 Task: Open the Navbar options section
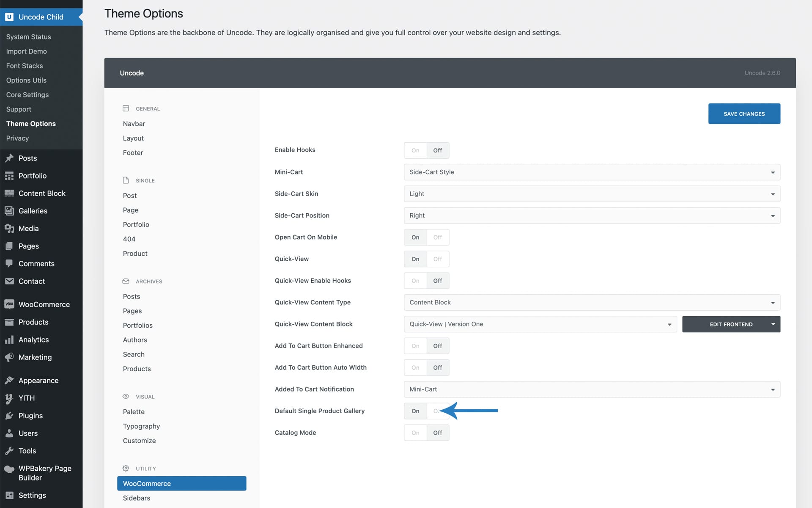134,124
